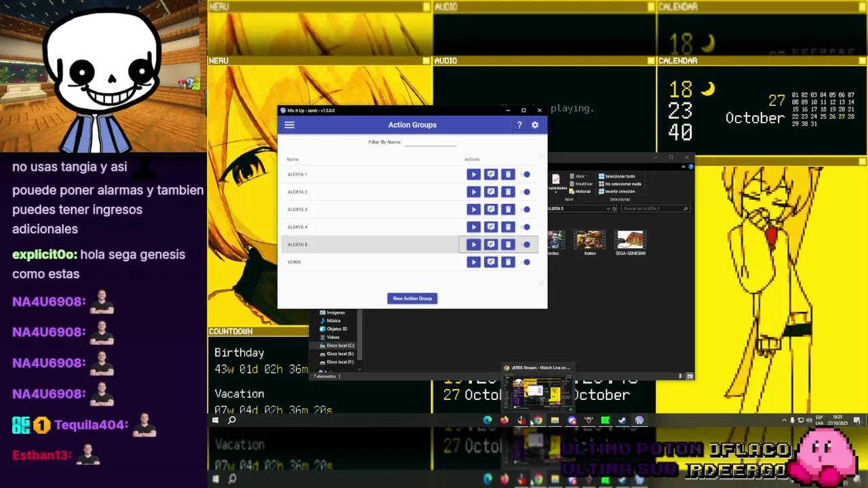Switch Explorer to large icons view
Screen dimensions: 868x488
(x=690, y=376)
